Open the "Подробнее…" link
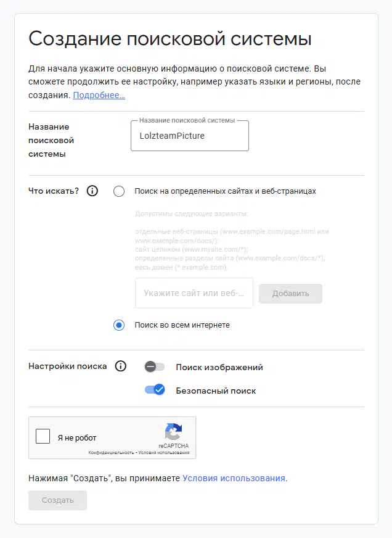 [x=99, y=95]
